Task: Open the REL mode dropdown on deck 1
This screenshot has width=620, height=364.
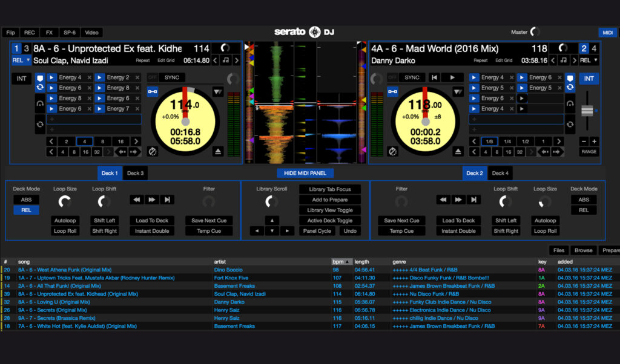Action: (x=21, y=60)
